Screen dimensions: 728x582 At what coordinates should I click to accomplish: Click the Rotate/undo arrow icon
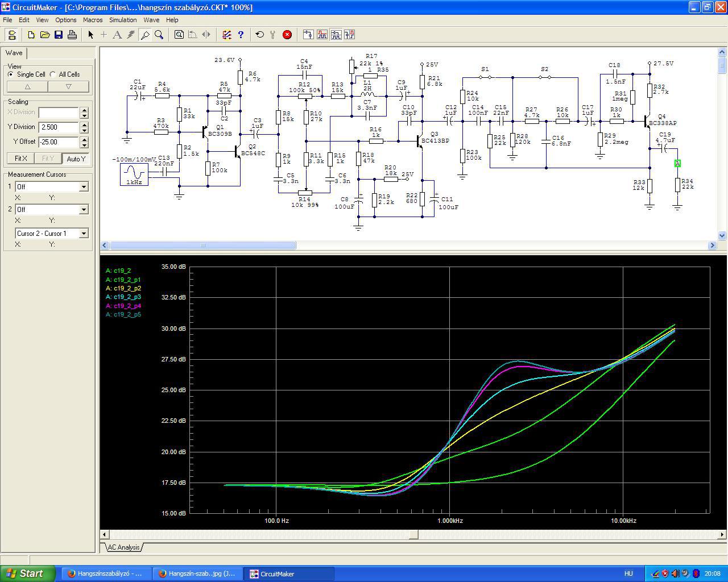tap(260, 35)
